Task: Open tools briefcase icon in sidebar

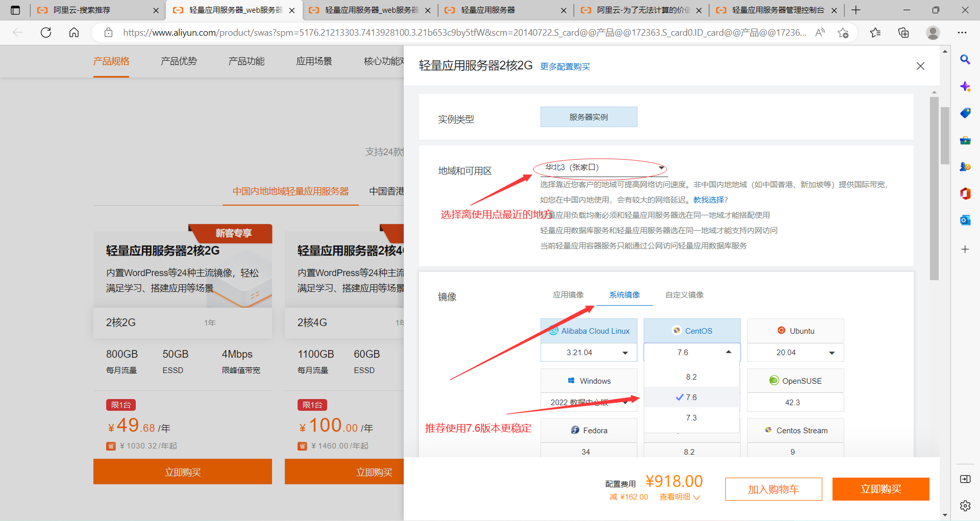Action: [965, 140]
